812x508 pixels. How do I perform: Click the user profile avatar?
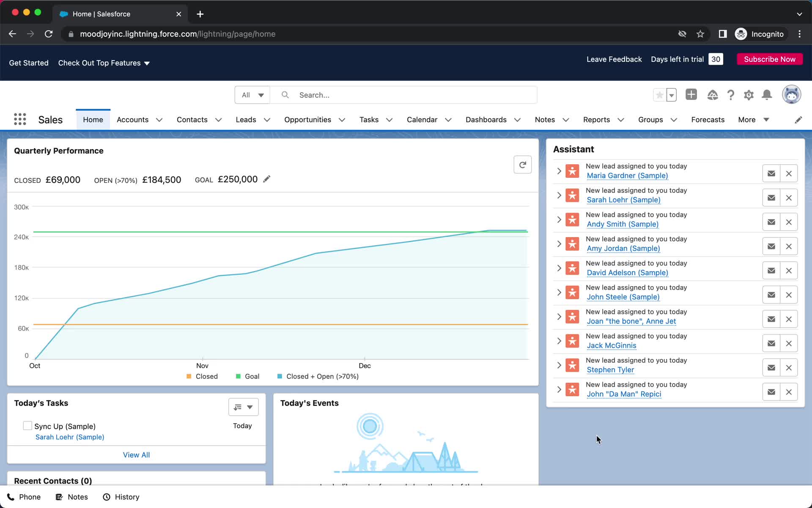[x=791, y=94]
